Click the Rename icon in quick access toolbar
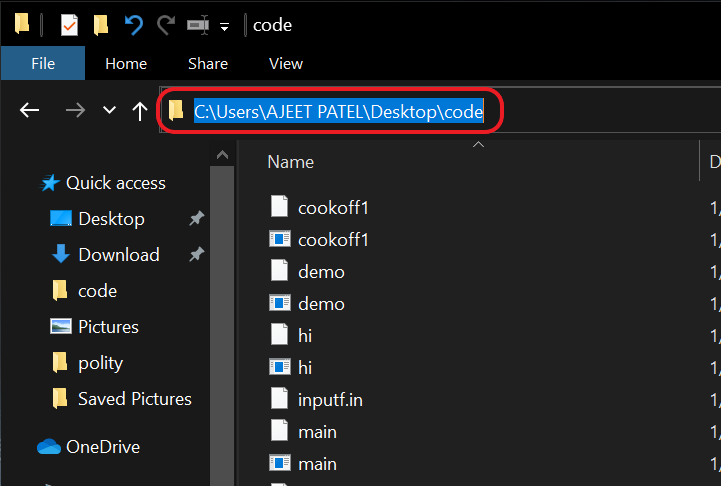Image resolution: width=721 pixels, height=486 pixels. click(198, 25)
